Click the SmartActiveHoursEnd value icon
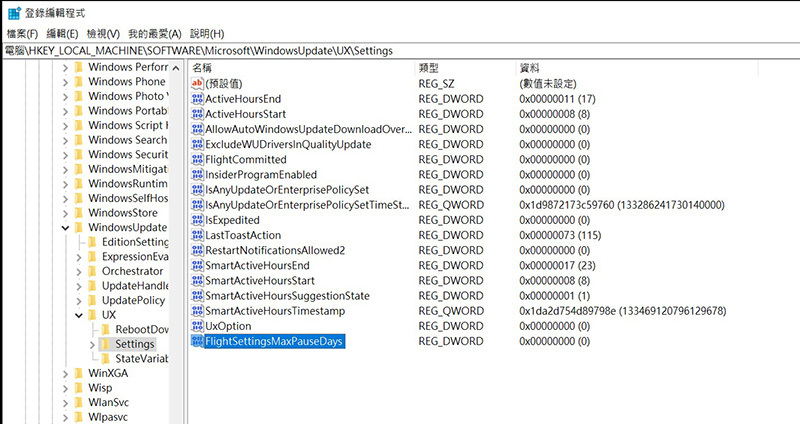 click(197, 265)
